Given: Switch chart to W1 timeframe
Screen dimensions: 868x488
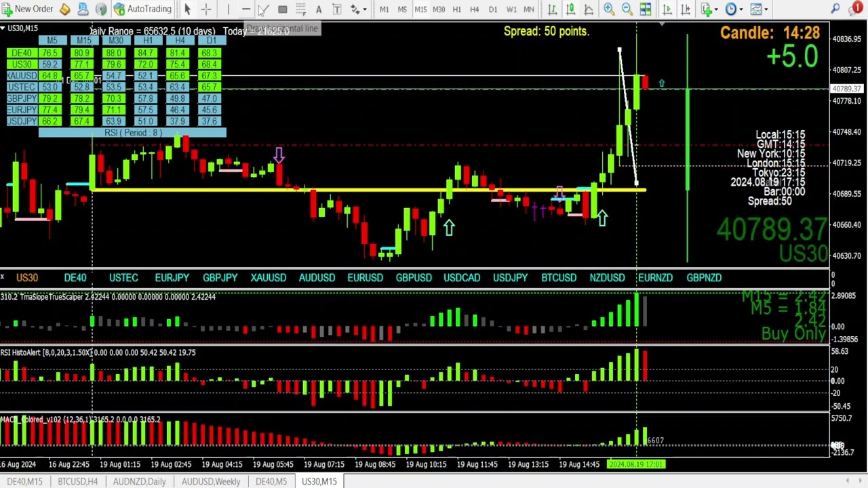Looking at the screenshot, I should pos(511,9).
